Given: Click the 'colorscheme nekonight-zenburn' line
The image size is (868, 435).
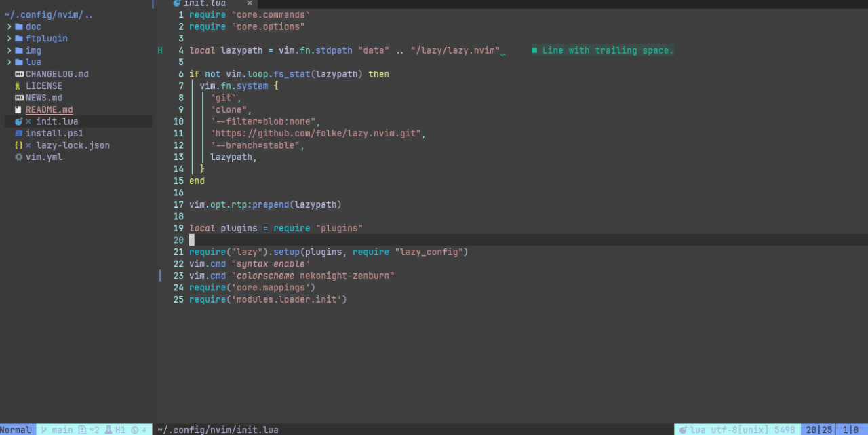Looking at the screenshot, I should pos(292,276).
